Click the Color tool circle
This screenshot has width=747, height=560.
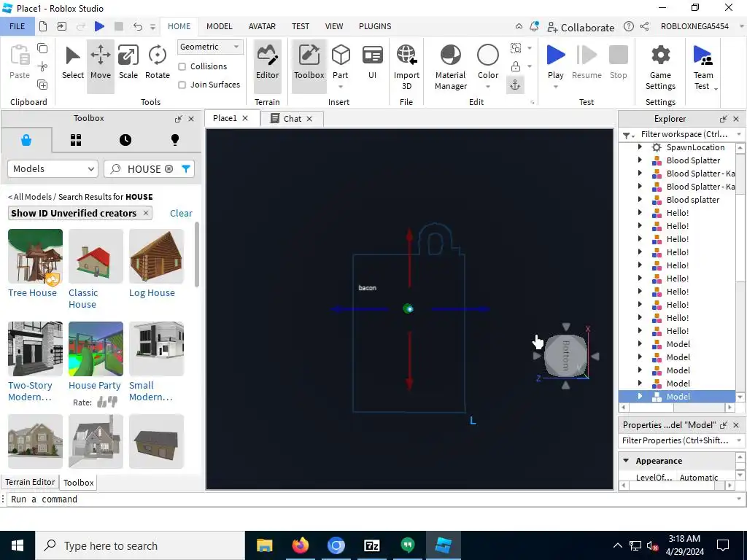point(488,55)
